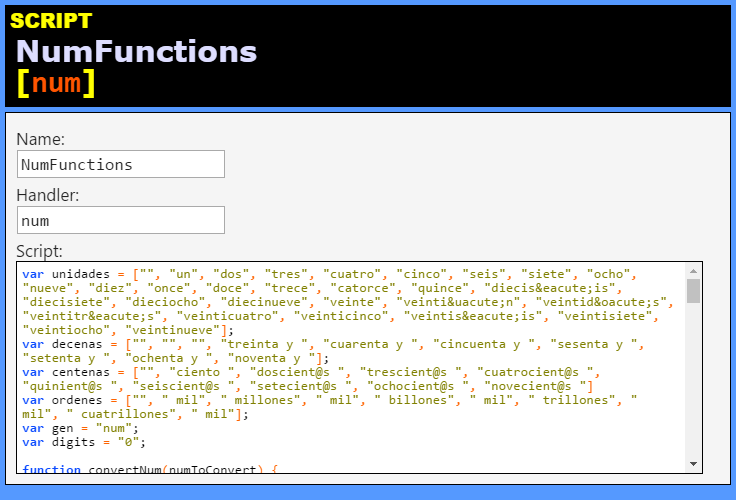Click the Name: label
The height and width of the screenshot is (500, 736).
coord(40,139)
